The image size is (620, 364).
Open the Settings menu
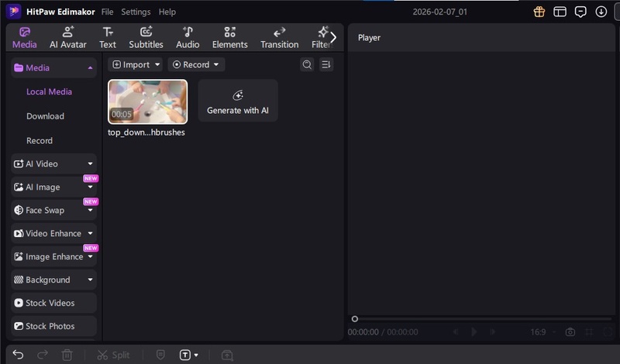136,12
